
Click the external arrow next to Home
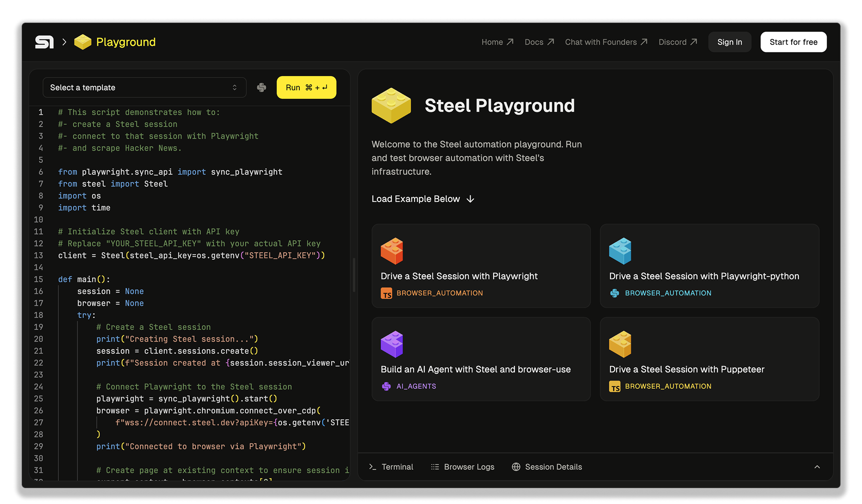pos(510,42)
